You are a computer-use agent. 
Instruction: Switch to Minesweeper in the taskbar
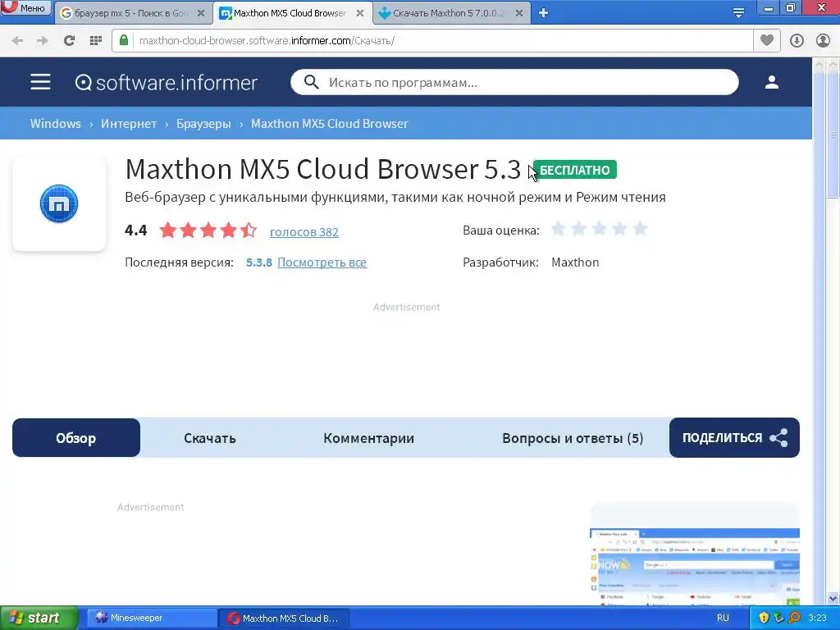tap(152, 618)
